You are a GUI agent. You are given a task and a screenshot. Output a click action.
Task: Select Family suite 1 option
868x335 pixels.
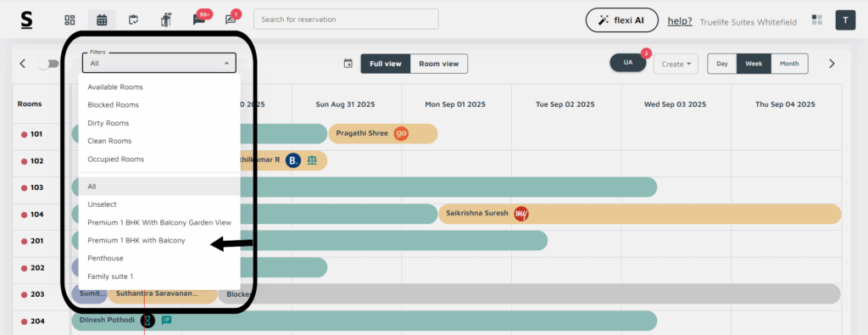[159, 276]
